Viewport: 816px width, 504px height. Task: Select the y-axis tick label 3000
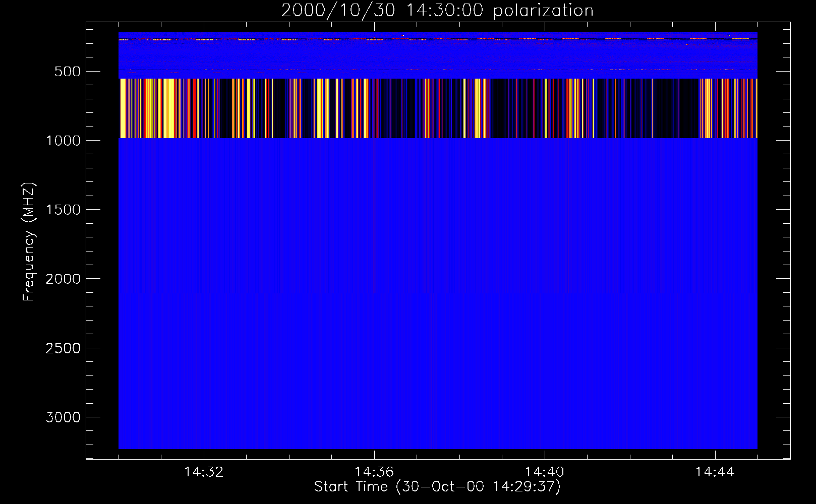[63, 417]
